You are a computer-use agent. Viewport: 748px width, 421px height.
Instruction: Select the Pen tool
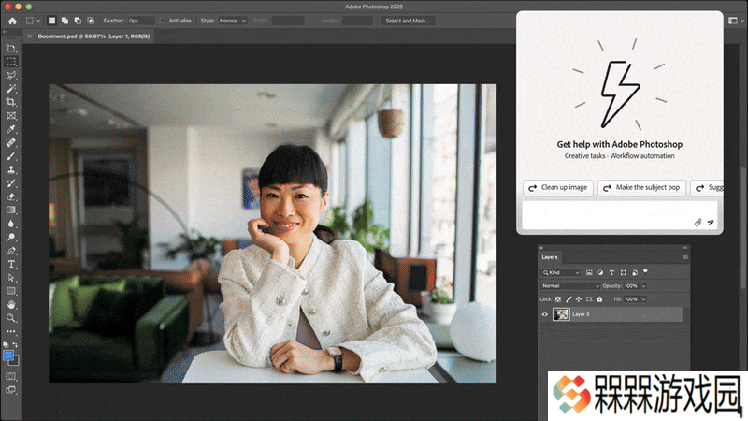tap(11, 250)
